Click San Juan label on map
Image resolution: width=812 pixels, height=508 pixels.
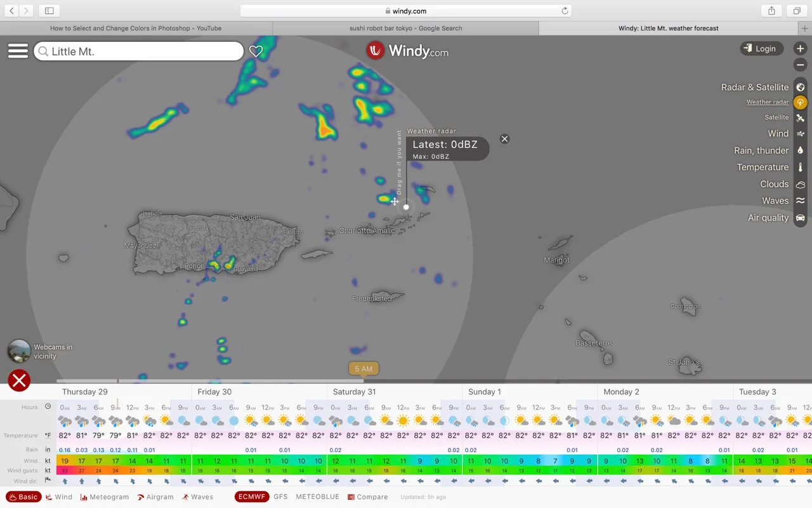[245, 217]
